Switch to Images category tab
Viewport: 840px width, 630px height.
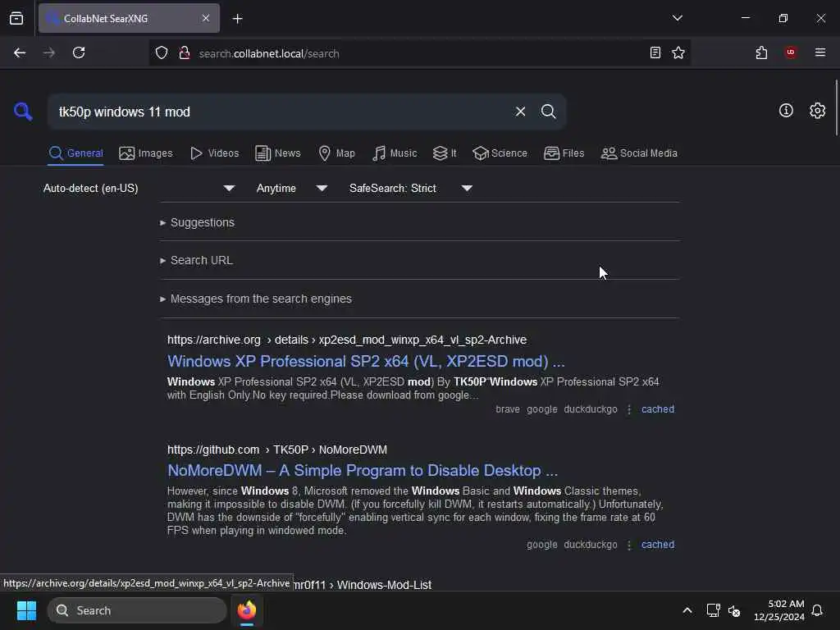coord(146,153)
